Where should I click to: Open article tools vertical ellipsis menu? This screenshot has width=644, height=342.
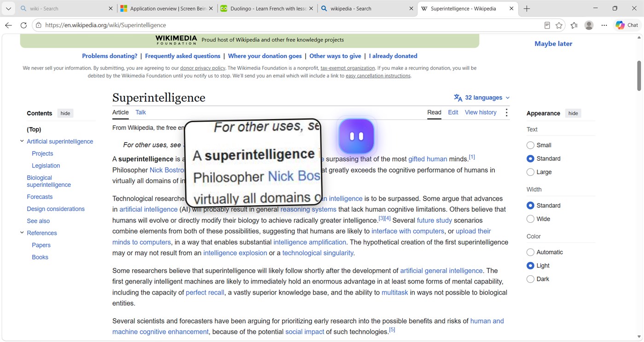[x=506, y=113]
